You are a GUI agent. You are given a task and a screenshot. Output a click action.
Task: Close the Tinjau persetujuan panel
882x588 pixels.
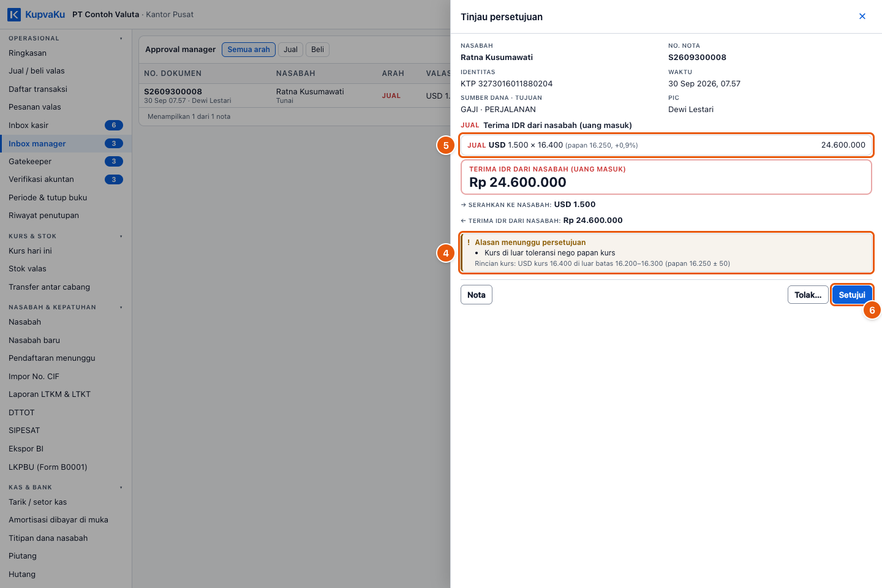coord(862,17)
